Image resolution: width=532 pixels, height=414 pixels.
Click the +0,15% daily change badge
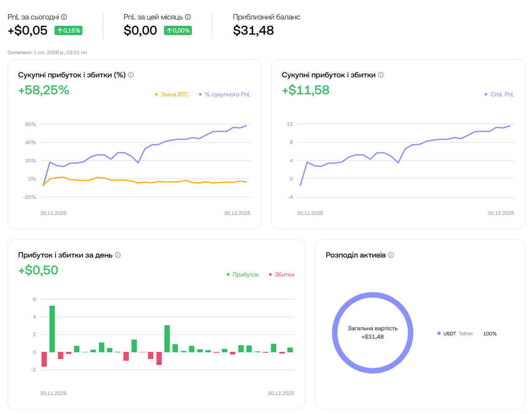pyautogui.click(x=68, y=30)
